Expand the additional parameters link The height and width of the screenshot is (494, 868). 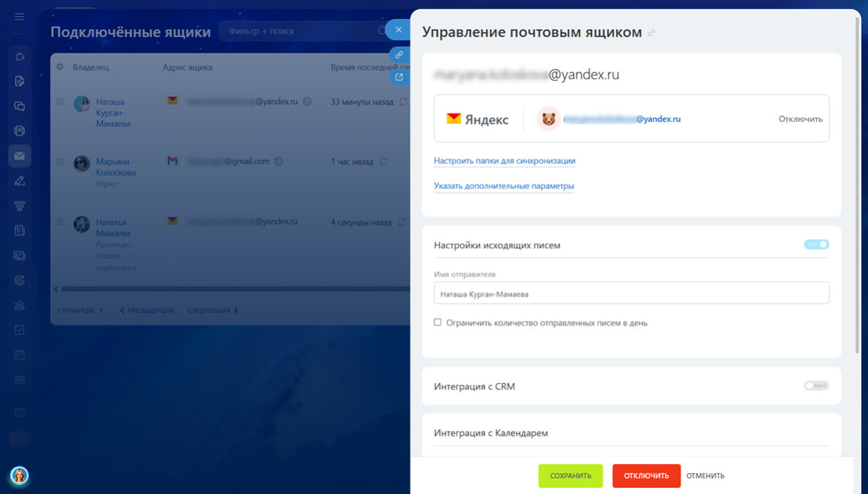pyautogui.click(x=504, y=186)
